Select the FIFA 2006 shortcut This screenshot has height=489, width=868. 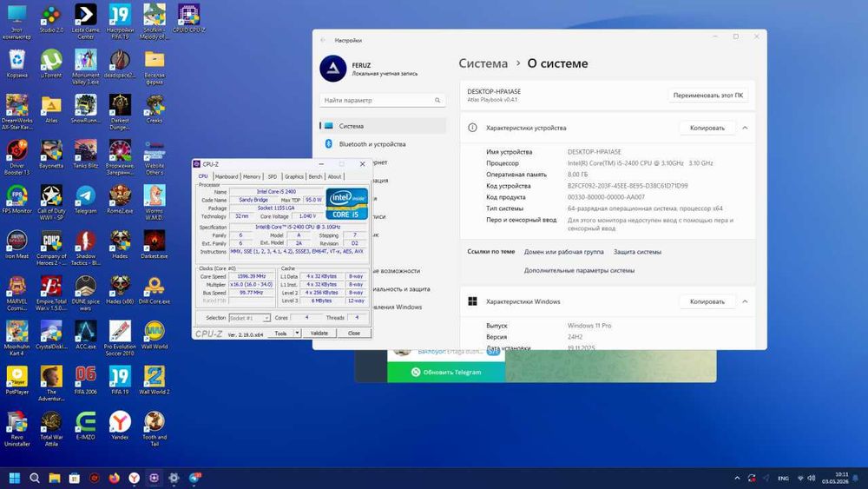click(85, 380)
